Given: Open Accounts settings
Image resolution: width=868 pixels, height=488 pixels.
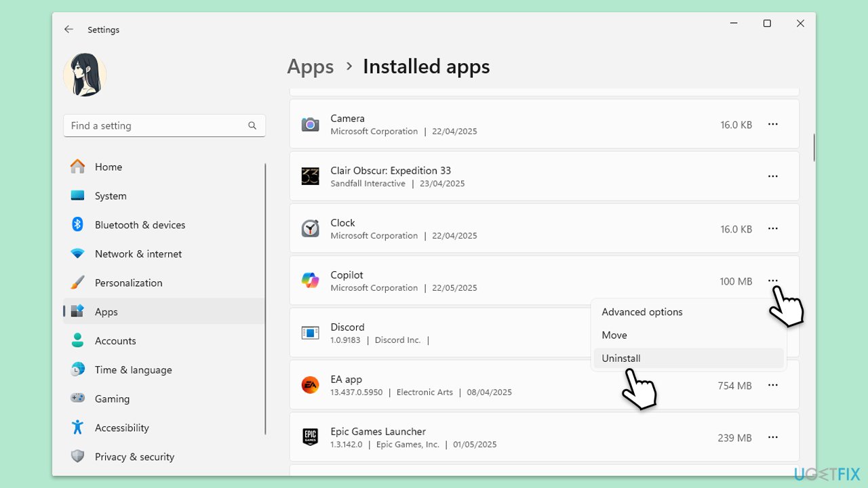Looking at the screenshot, I should click(x=164, y=341).
